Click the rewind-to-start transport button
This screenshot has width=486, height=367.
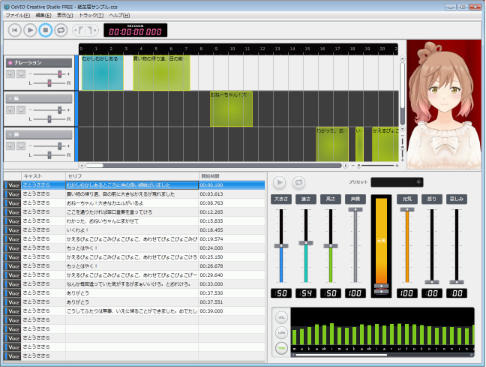pyautogui.click(x=14, y=30)
